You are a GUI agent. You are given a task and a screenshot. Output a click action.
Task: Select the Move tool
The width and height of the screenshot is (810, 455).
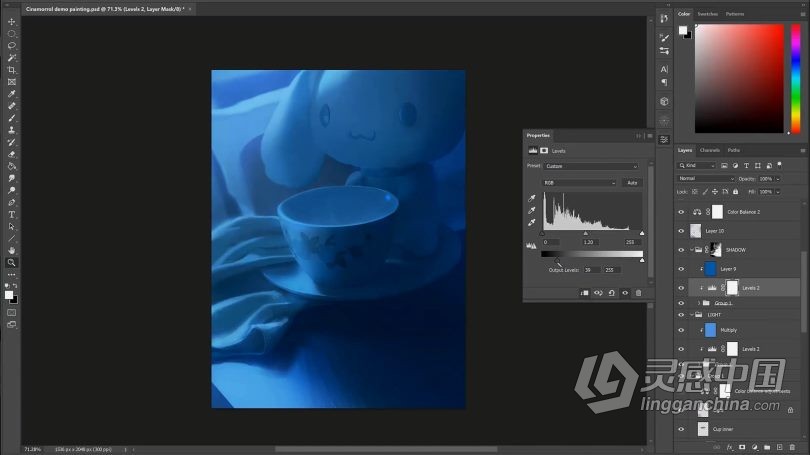(11, 22)
